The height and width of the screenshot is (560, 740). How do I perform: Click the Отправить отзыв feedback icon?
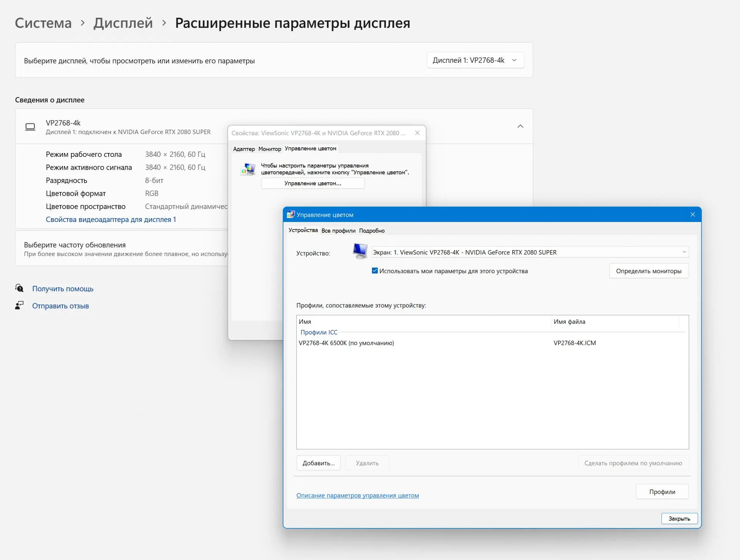click(x=19, y=306)
